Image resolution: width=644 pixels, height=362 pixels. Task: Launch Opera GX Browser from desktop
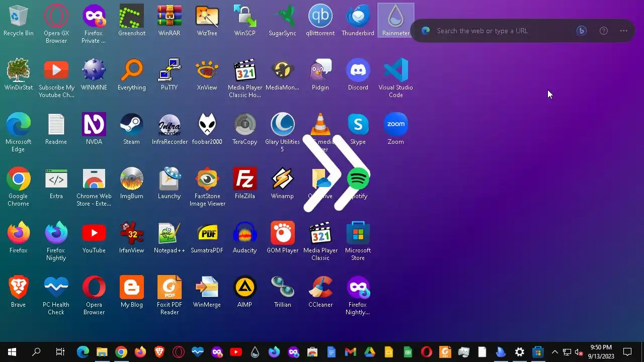tap(56, 24)
